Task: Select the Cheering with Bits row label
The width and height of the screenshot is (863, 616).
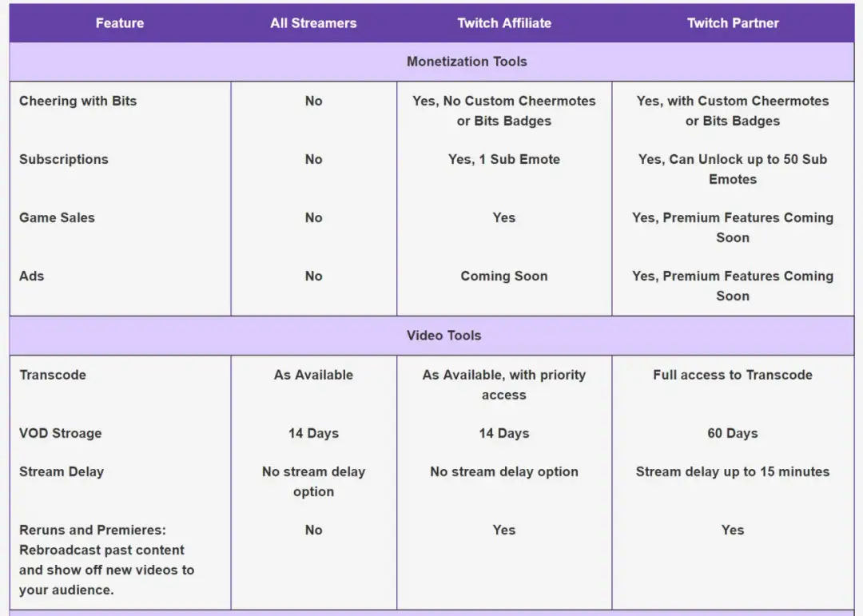Action: point(78,101)
